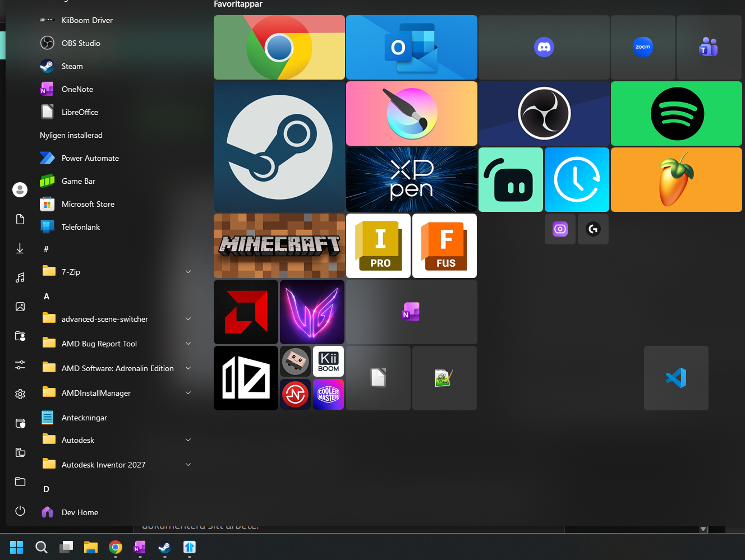This screenshot has height=560, width=745.
Task: Open Anteckningar from the app list
Action: 116,418
